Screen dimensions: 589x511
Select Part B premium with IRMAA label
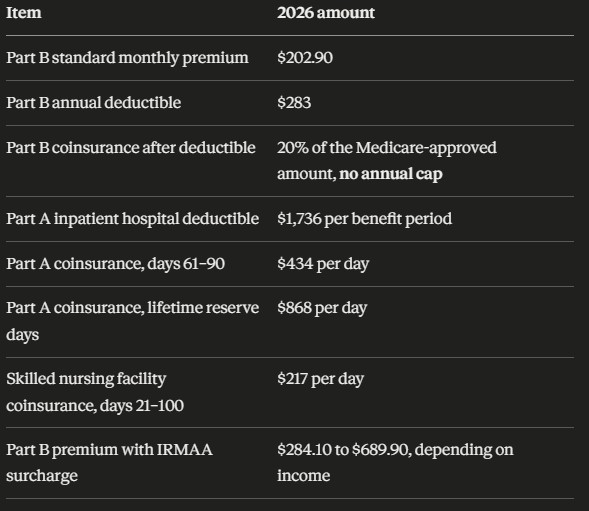[x=109, y=463]
